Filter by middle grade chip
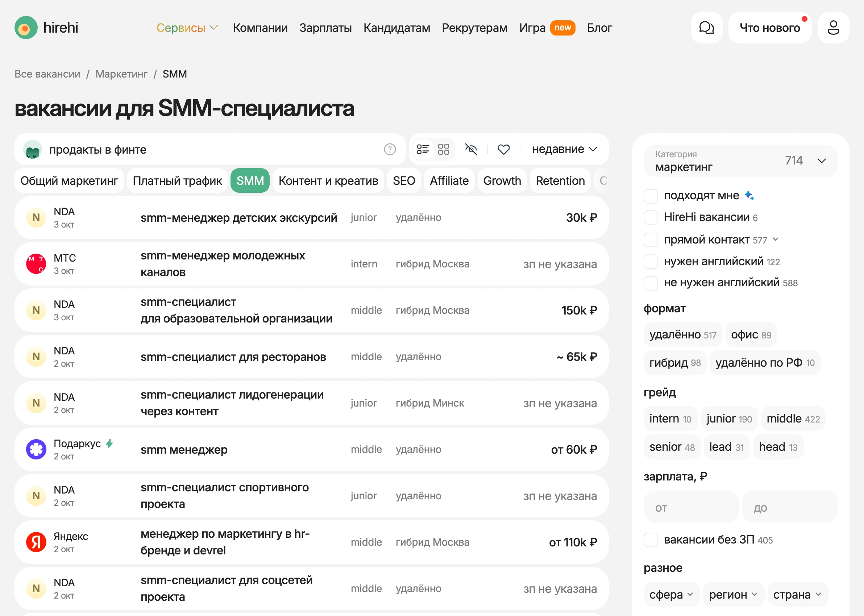The image size is (864, 616). point(793,419)
